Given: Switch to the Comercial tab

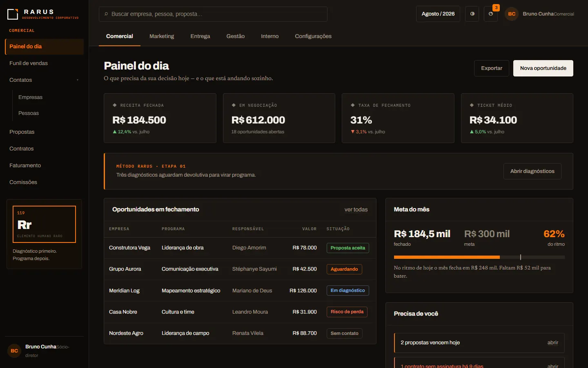Looking at the screenshot, I should click(x=120, y=36).
